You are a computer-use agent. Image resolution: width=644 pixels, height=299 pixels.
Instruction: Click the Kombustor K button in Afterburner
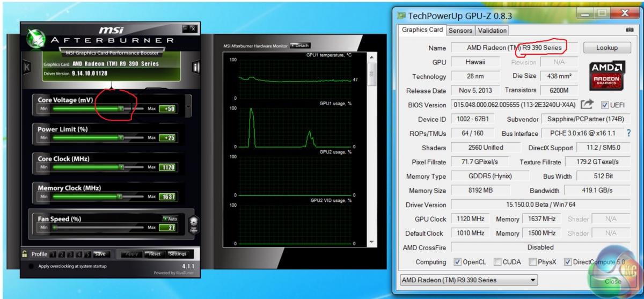(x=27, y=67)
